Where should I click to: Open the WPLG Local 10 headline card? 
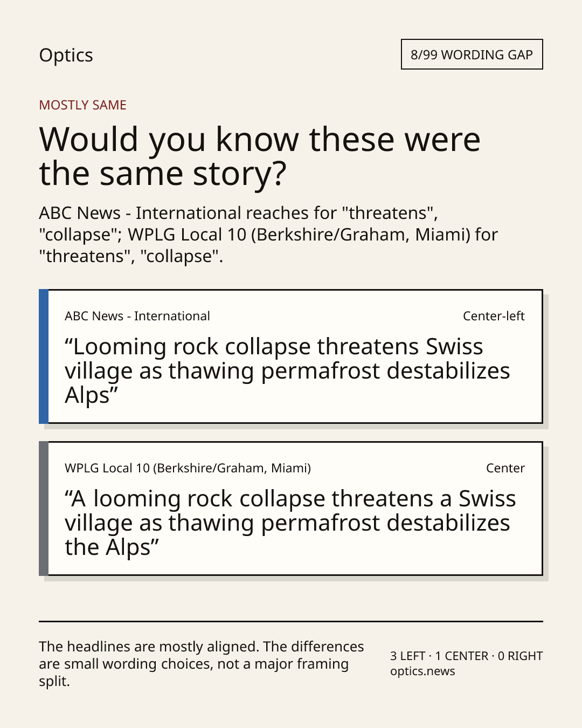291,509
